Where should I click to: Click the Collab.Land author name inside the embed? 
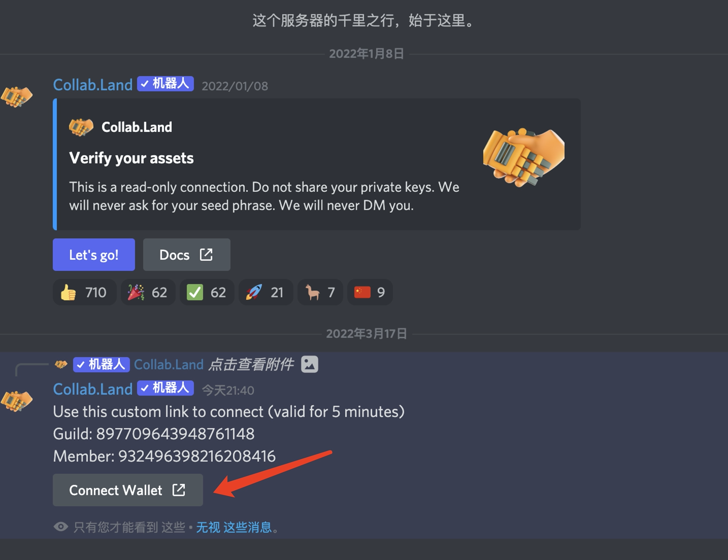tap(137, 127)
